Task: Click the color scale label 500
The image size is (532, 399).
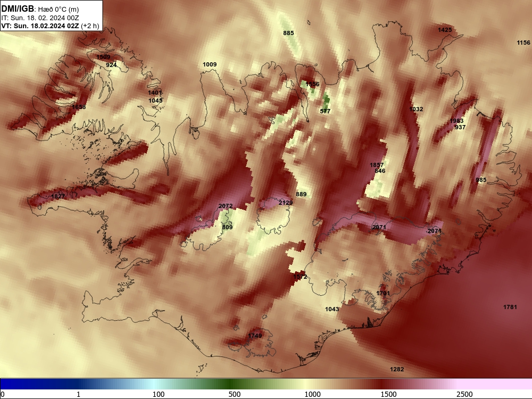Action: coord(235,394)
